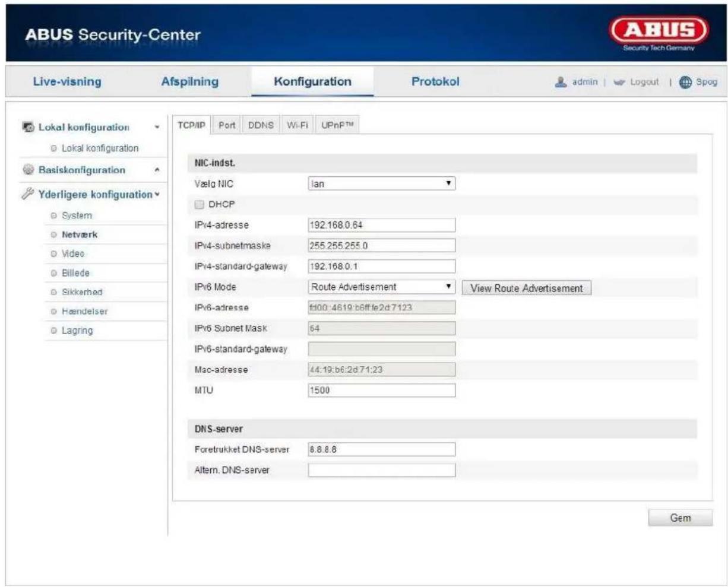Screen dimensions: 728x587
Task: Click the Yderligere konfiguration wrench icon
Action: coord(28,194)
